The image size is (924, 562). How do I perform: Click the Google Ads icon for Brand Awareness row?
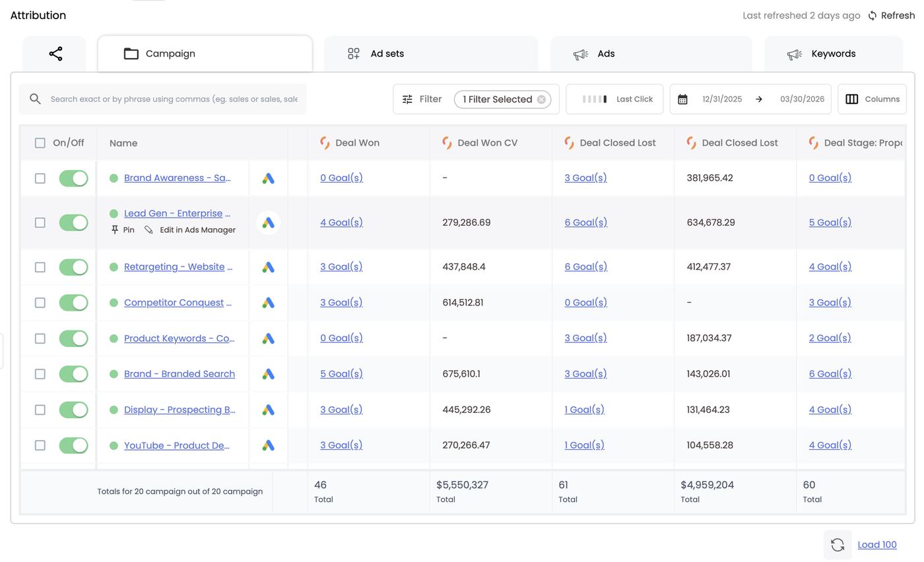pyautogui.click(x=268, y=178)
